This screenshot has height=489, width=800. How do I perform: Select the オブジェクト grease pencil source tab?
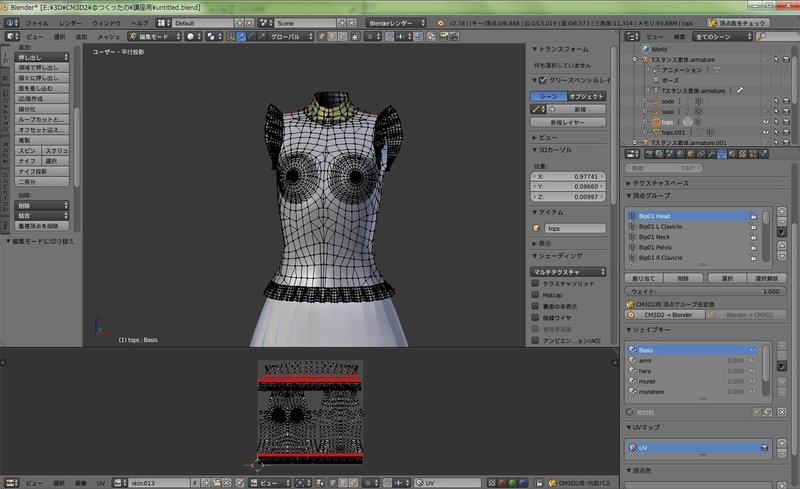pyautogui.click(x=587, y=96)
